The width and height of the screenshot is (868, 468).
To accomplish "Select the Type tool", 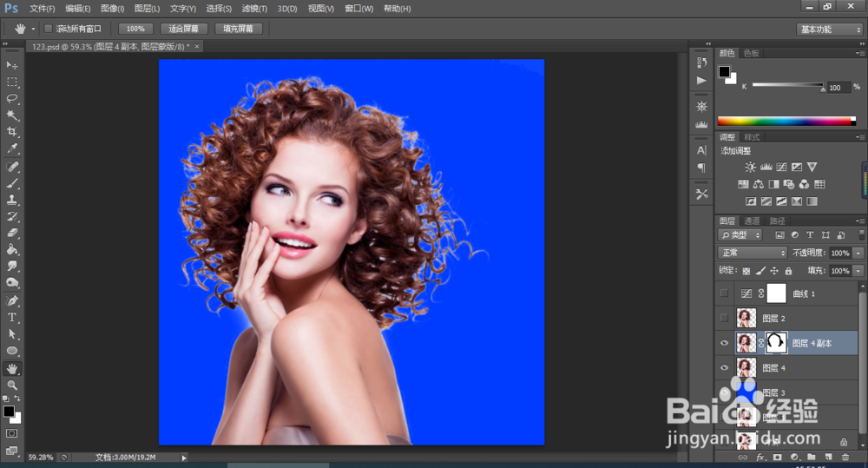I will (11, 317).
